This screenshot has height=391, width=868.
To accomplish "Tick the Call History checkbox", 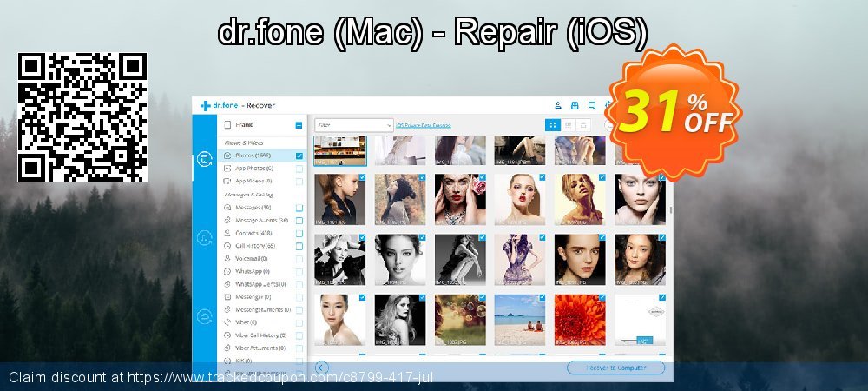I will [x=299, y=246].
